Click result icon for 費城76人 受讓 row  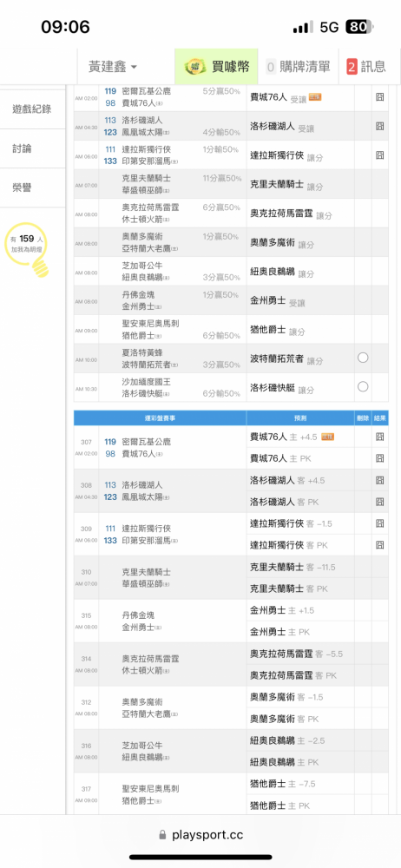click(380, 97)
